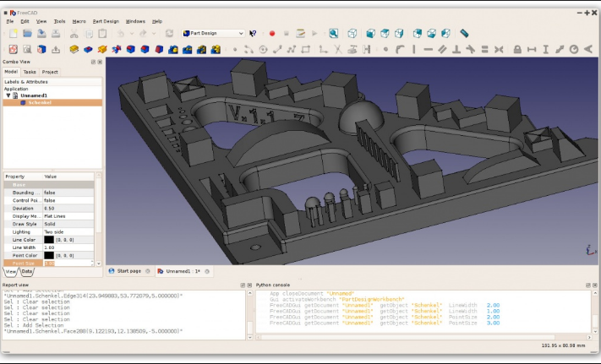This screenshot has width=601, height=364.
Task: Click the MultiTransform pattern icon
Action: click(216, 49)
